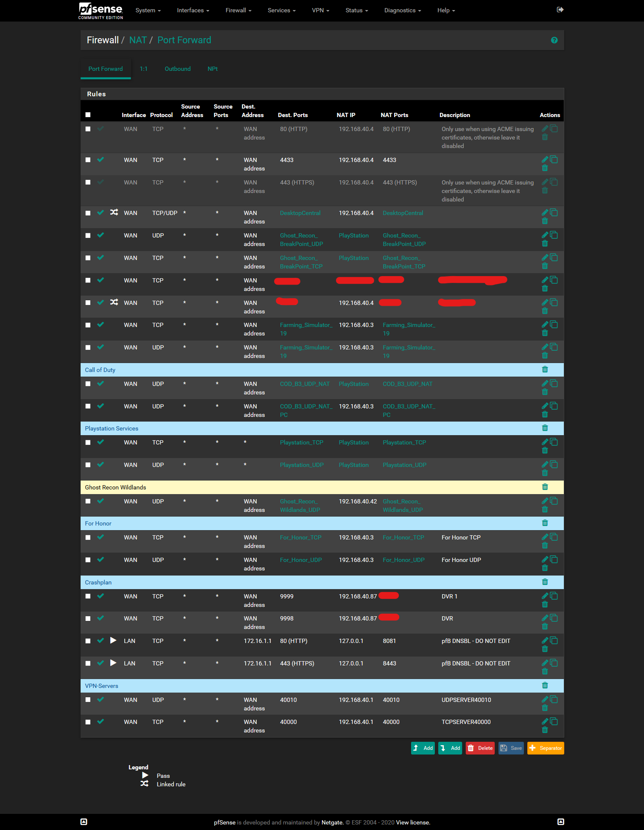
Task: Click the pfSense Community Edition logo
Action: [101, 11]
